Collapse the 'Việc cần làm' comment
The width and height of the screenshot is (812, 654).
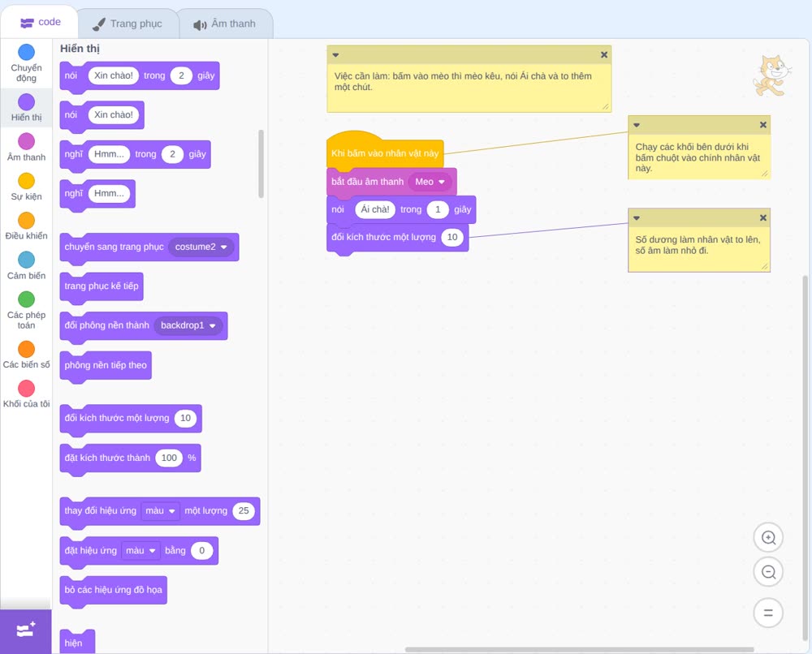335,55
